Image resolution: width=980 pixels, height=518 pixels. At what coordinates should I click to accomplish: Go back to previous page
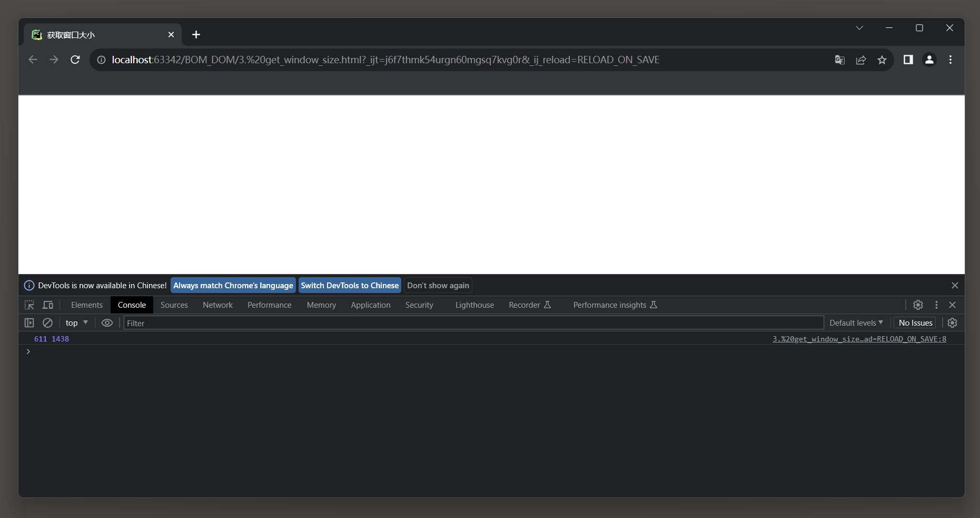(33, 60)
